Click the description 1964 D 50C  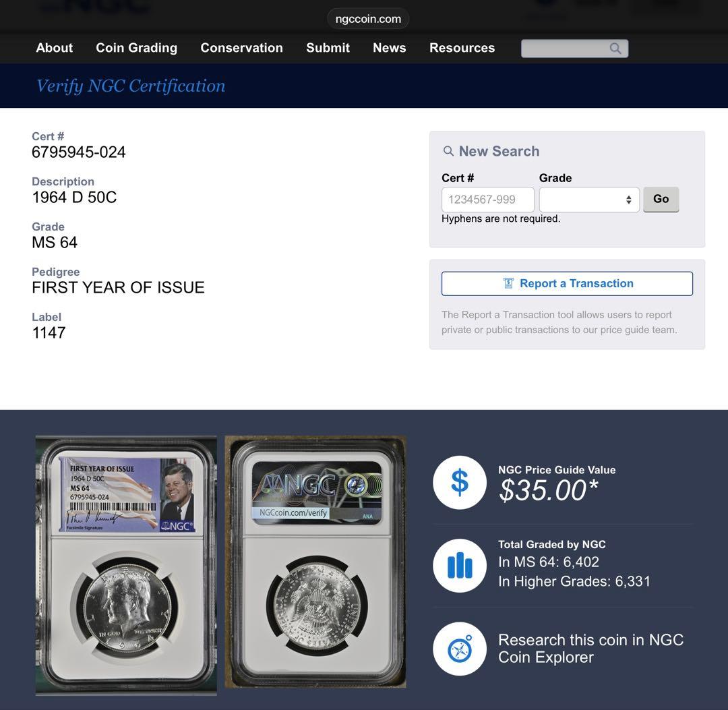[74, 198]
